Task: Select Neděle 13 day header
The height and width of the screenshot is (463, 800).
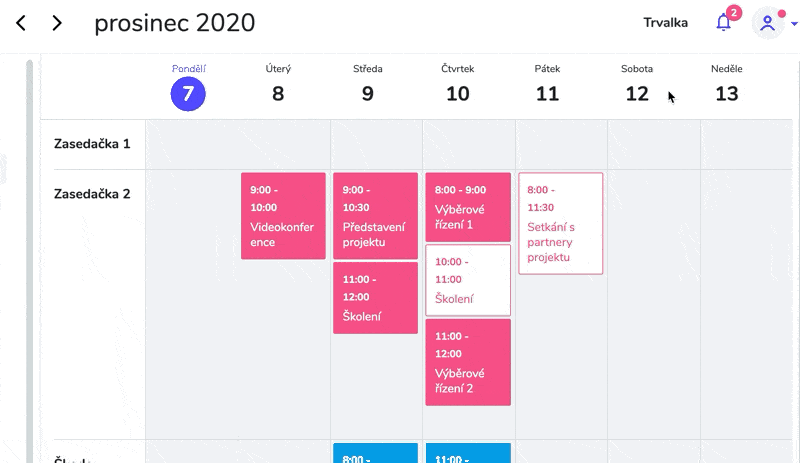Action: 727,86
